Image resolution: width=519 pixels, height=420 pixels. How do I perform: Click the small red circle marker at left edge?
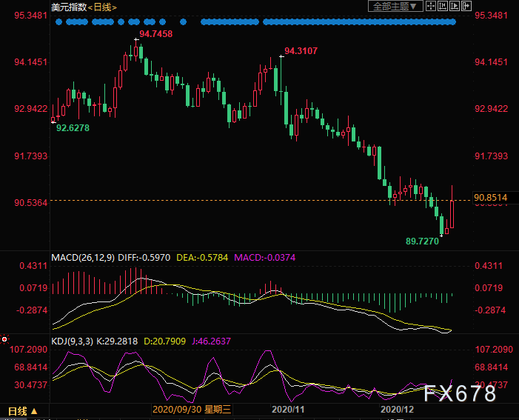click(4, 339)
